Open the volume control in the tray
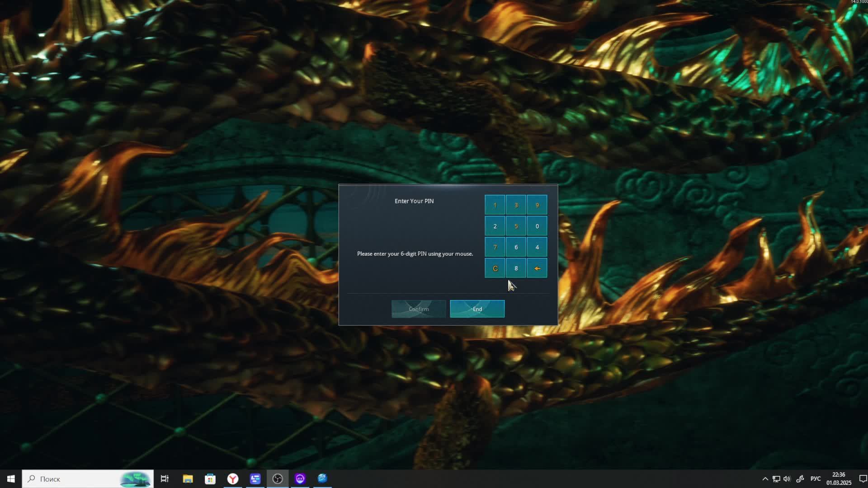Image resolution: width=868 pixels, height=488 pixels. (787, 479)
